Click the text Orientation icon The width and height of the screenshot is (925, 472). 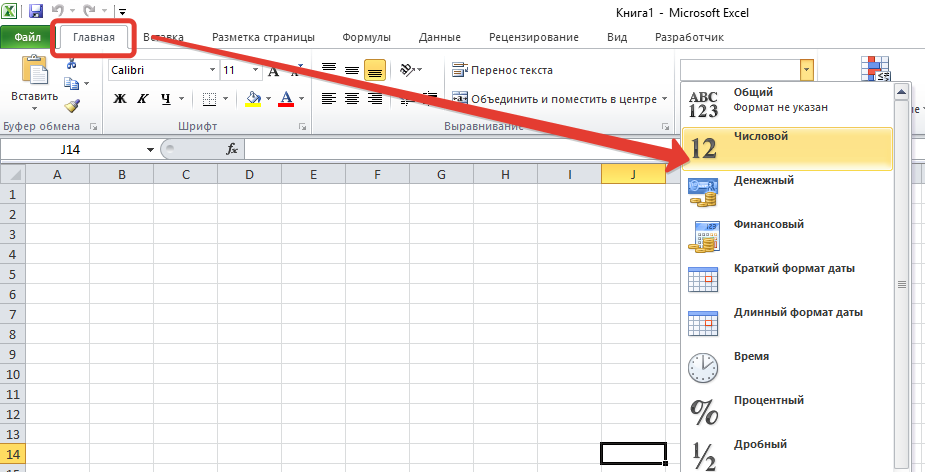coord(407,70)
